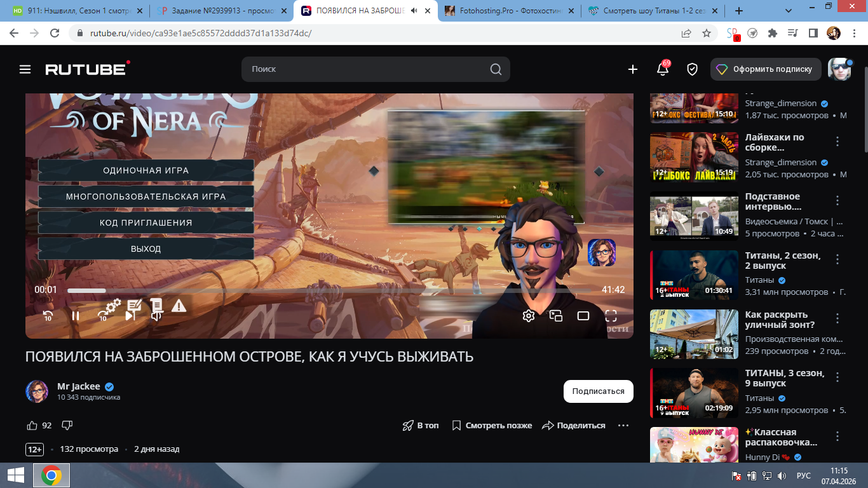This screenshot has height=488, width=868.
Task: Go to the Rutube home logo
Action: (x=88, y=69)
